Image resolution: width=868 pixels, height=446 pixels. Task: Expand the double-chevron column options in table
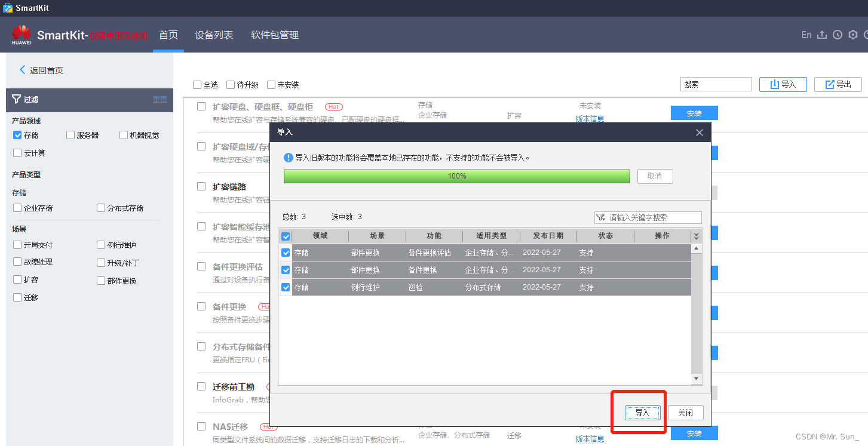696,236
